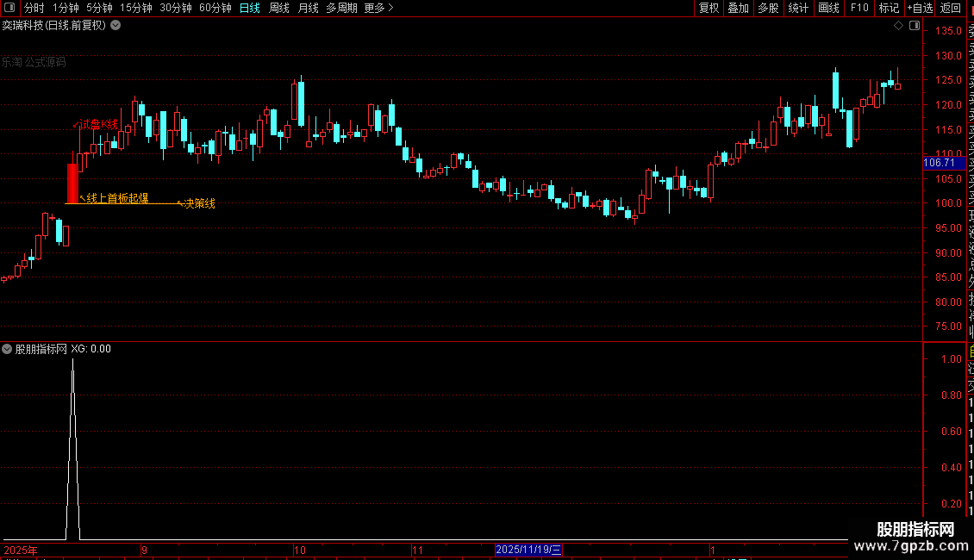Image resolution: width=974 pixels, height=560 pixels.
Task: Click the 叠加 overlay button
Action: [739, 8]
